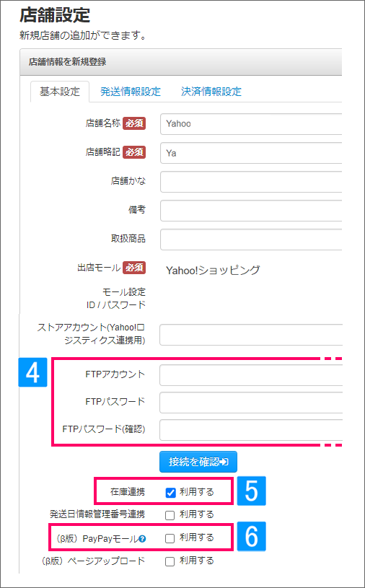
Task: Focus the FTPアカウント input field
Action: point(251,375)
